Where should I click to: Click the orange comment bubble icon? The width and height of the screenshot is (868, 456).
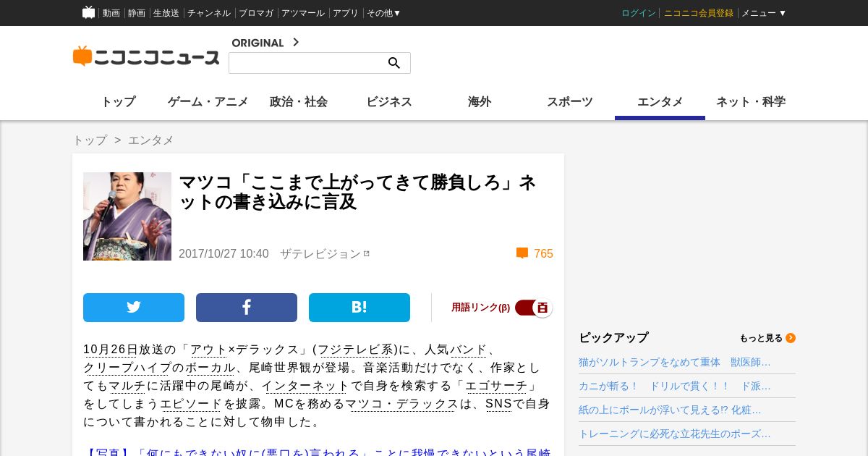click(522, 253)
